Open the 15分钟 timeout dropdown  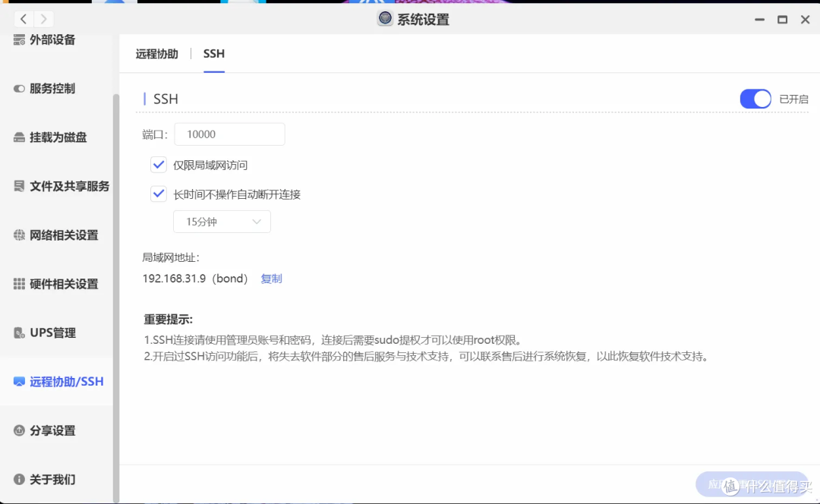(222, 221)
